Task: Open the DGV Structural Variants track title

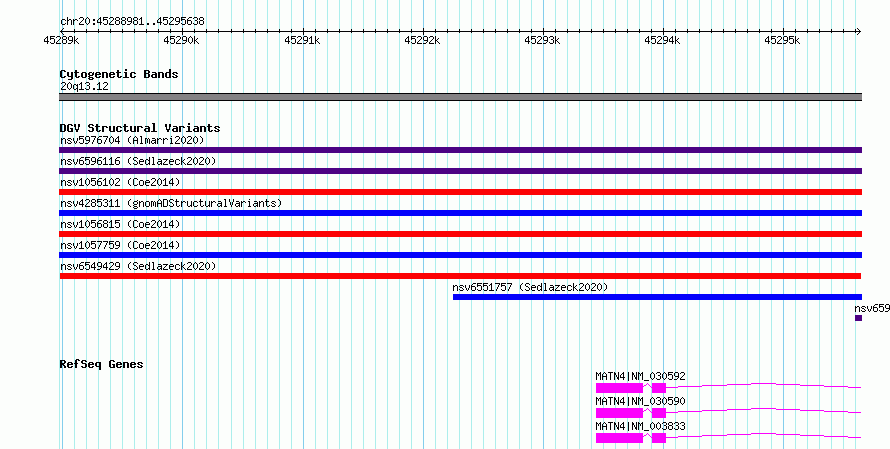Action: pos(140,128)
